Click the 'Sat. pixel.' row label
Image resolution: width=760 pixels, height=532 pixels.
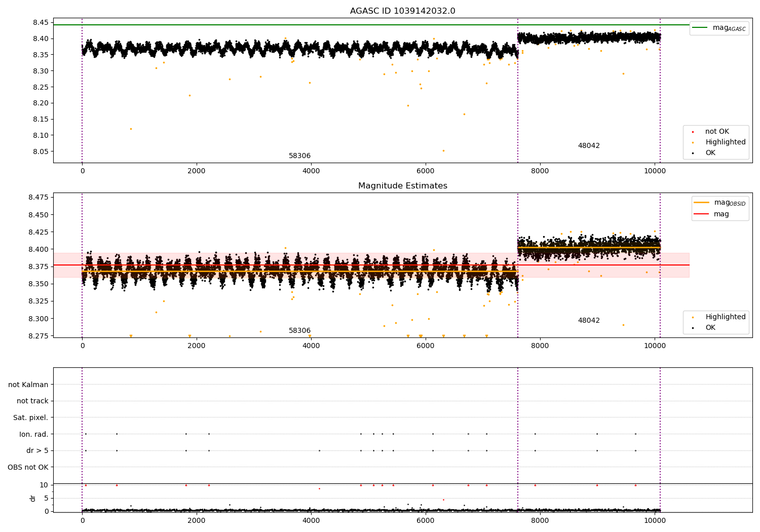(30, 418)
